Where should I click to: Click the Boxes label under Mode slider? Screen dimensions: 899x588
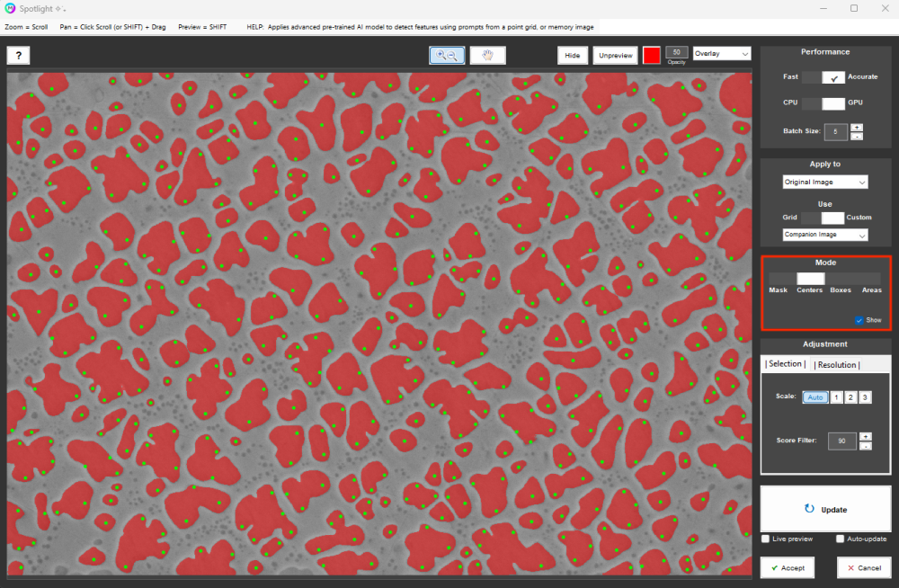point(841,290)
